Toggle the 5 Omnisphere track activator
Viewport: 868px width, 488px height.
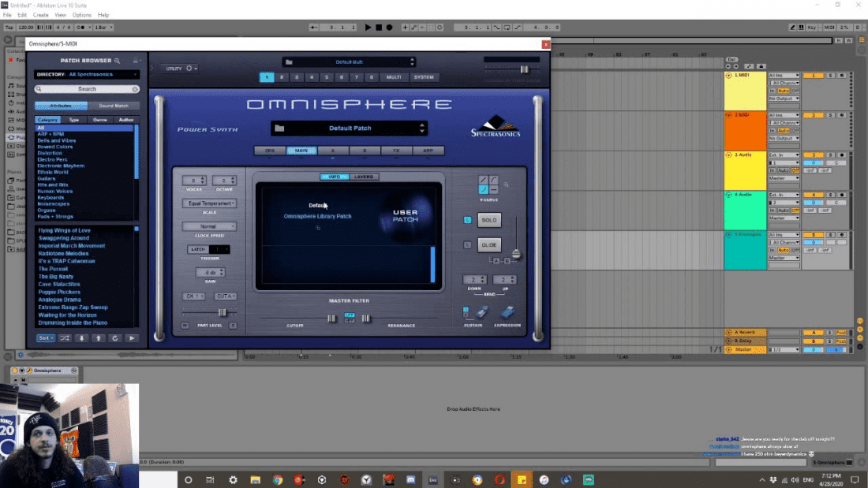[814, 235]
